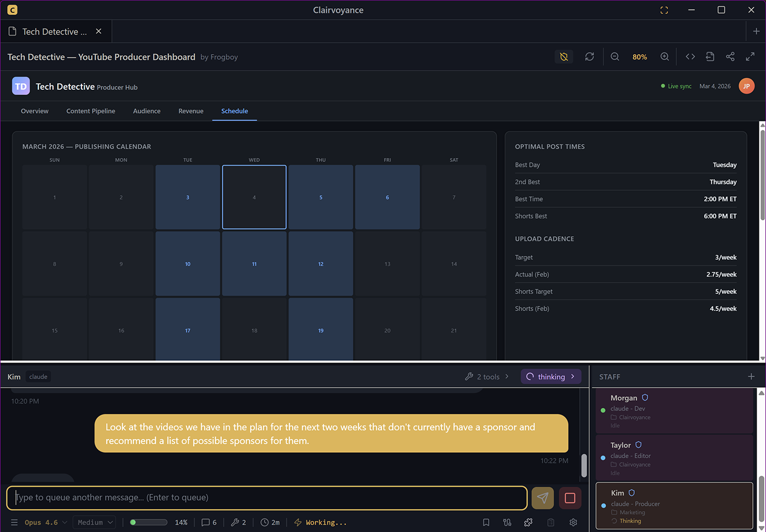Viewport: 766px width, 532px height.
Task: Click the share icon in toolbar
Action: [x=730, y=57]
